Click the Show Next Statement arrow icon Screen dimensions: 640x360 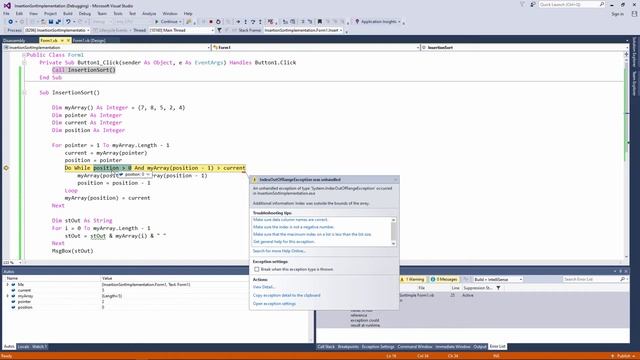[x=238, y=22]
